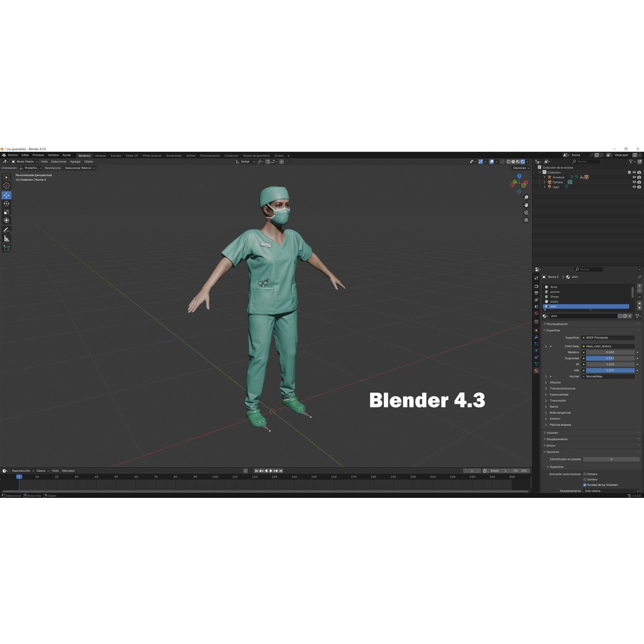Select the Measure tool

click(6, 239)
